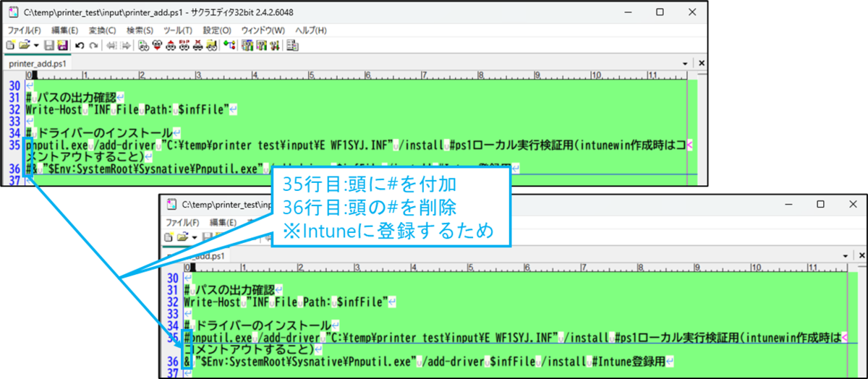Screen dimensions: 868x379
Task: Click clear search mark icon with red X
Action: click(x=197, y=46)
